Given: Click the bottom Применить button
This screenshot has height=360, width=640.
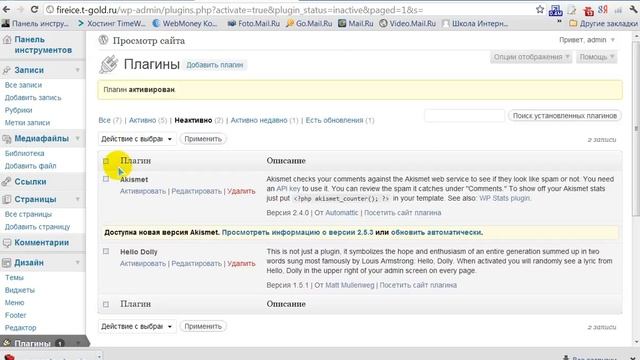Looking at the screenshot, I should point(203,327).
